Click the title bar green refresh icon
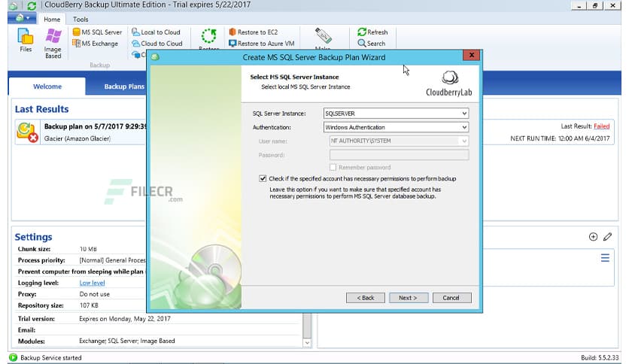 32,5
